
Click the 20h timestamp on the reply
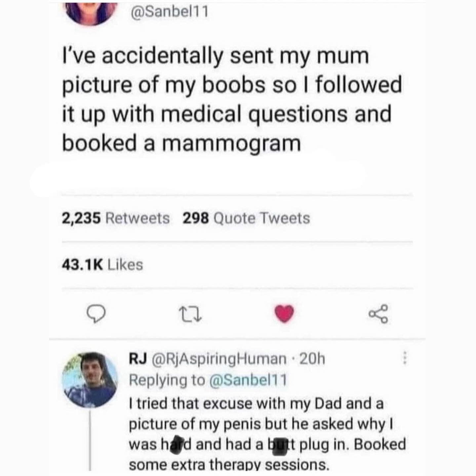coord(312,359)
